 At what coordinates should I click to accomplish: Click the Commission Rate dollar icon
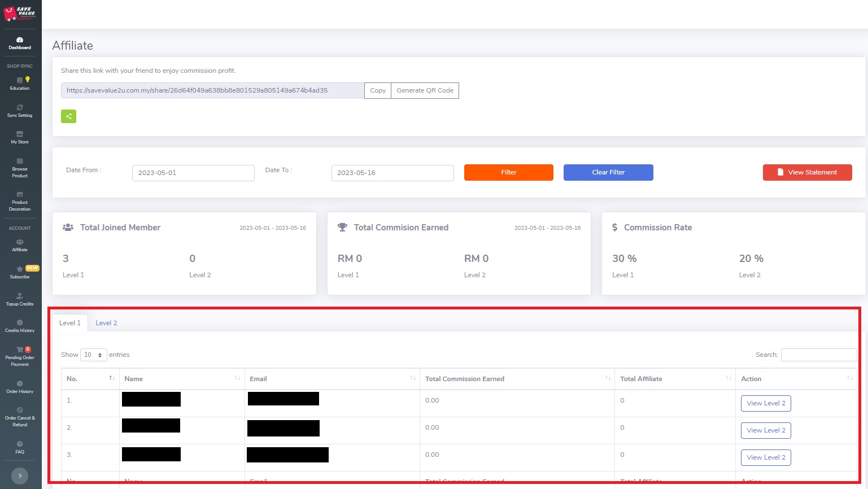point(615,228)
